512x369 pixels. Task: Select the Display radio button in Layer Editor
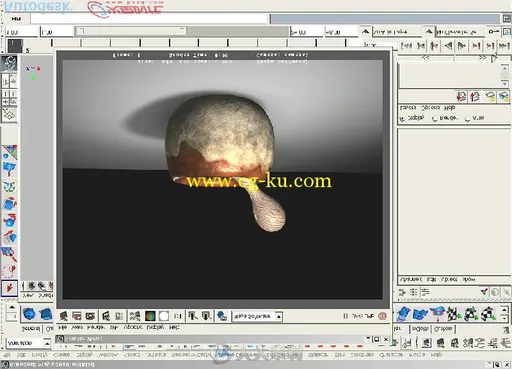click(402, 119)
